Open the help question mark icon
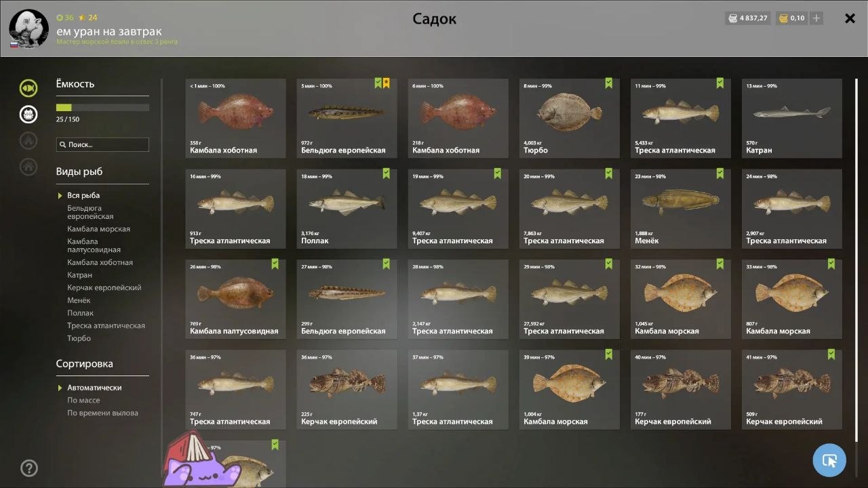Image resolution: width=868 pixels, height=488 pixels. click(x=29, y=468)
